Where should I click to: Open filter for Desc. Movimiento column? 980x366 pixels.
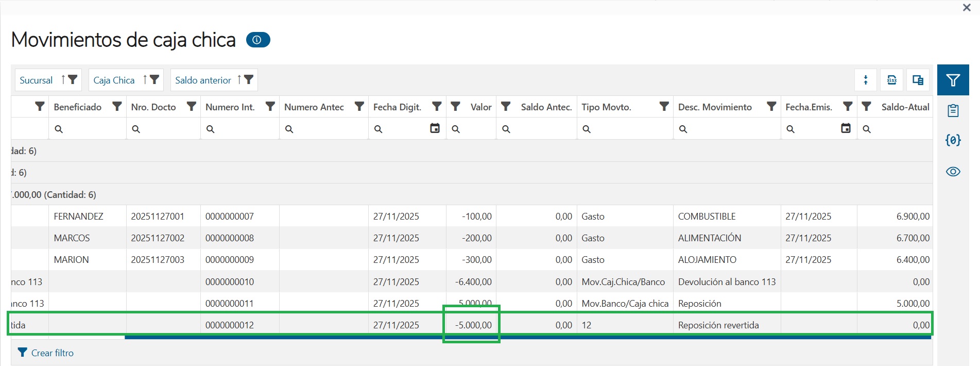pyautogui.click(x=771, y=107)
